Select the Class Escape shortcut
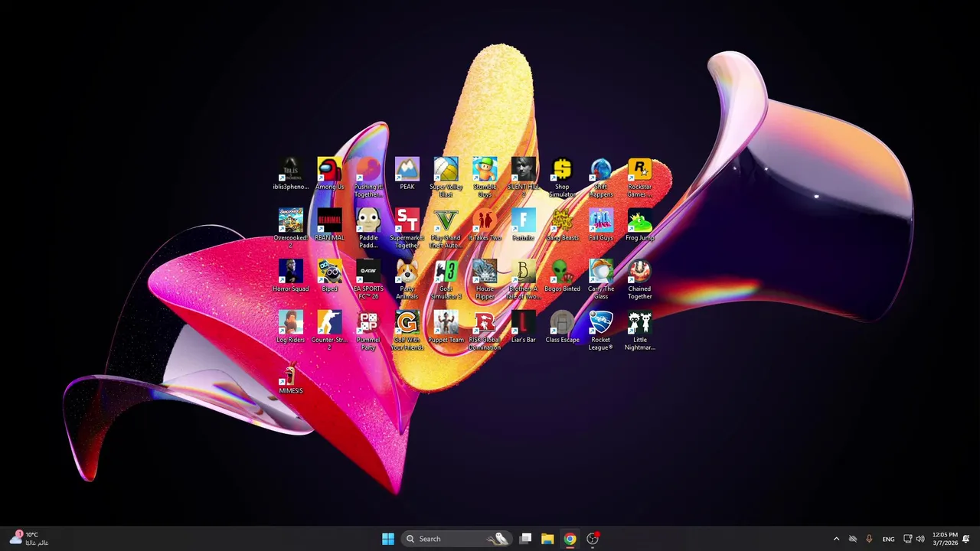Screen dimensions: 980x551 (x=562, y=328)
